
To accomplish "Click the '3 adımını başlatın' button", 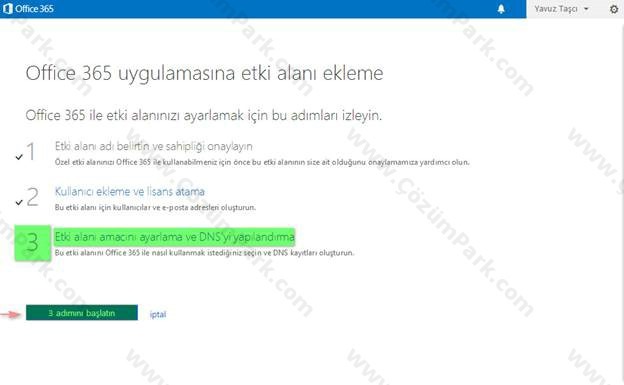I will pyautogui.click(x=82, y=313).
